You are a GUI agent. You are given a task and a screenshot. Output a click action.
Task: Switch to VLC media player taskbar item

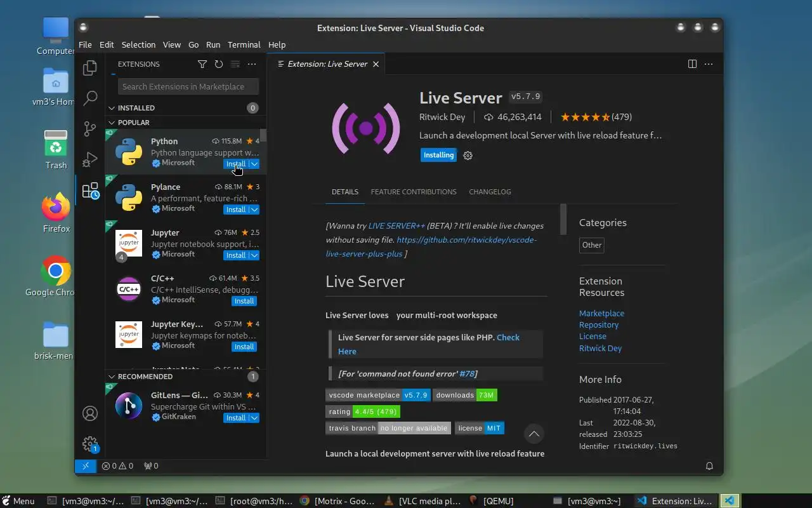(x=423, y=501)
